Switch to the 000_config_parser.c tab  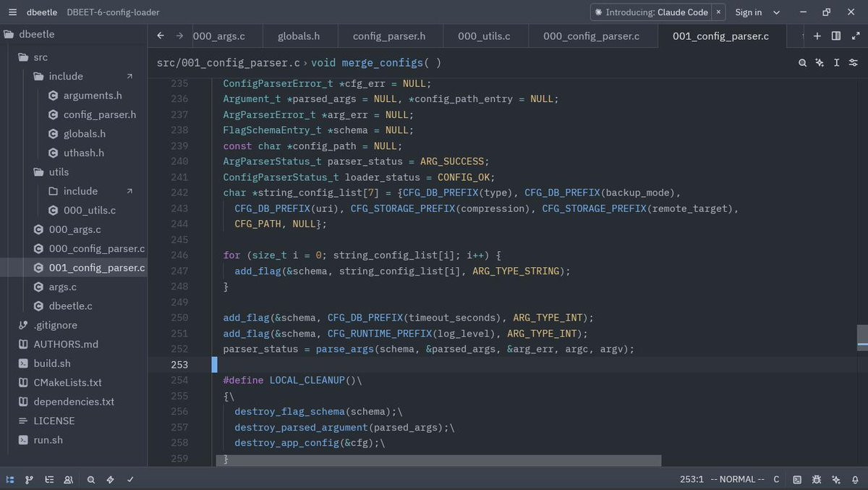591,36
